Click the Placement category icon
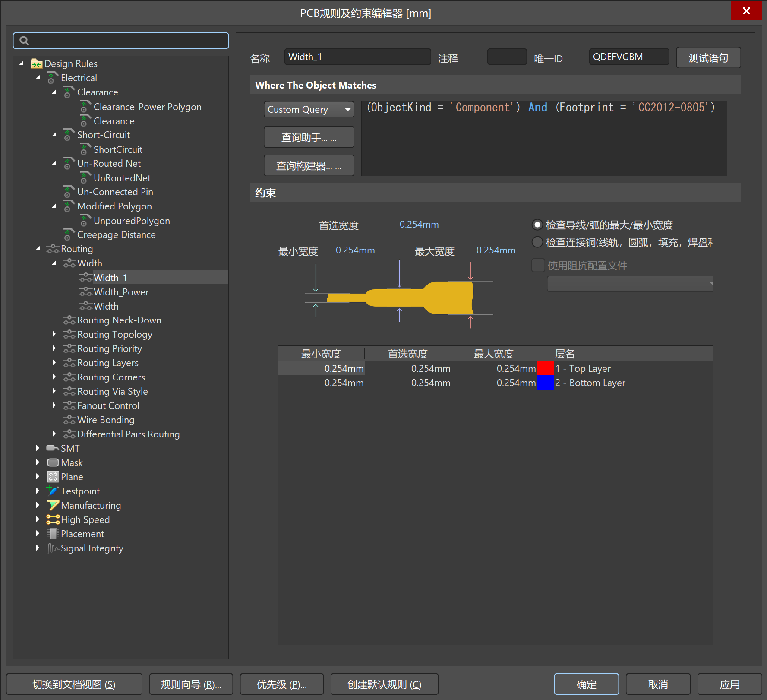This screenshot has width=767, height=700. coord(53,534)
